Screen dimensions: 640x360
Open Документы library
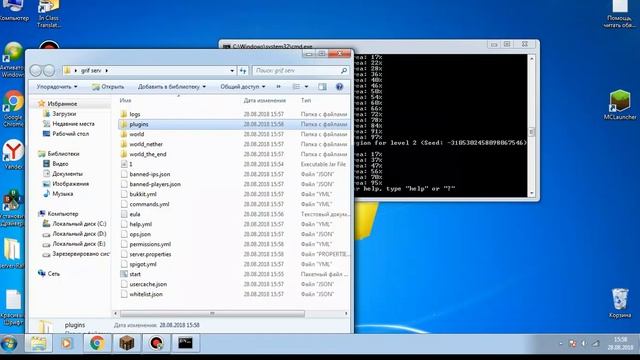[x=67, y=174]
